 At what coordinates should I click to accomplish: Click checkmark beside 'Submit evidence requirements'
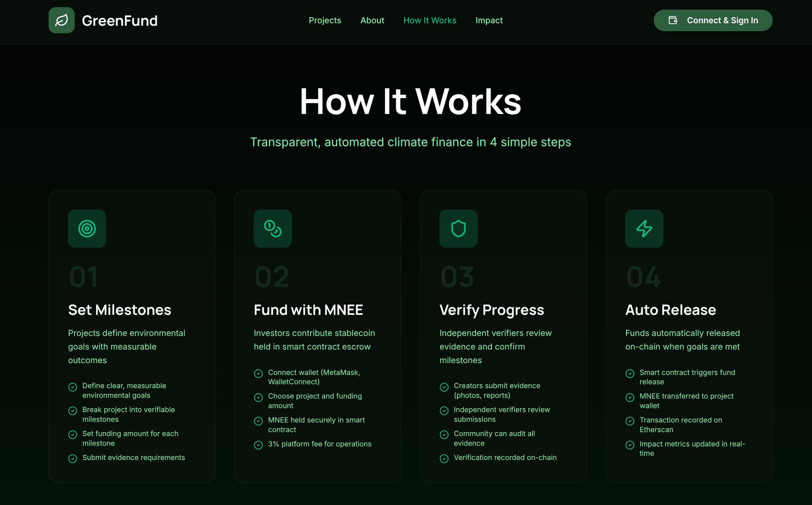coord(73,458)
